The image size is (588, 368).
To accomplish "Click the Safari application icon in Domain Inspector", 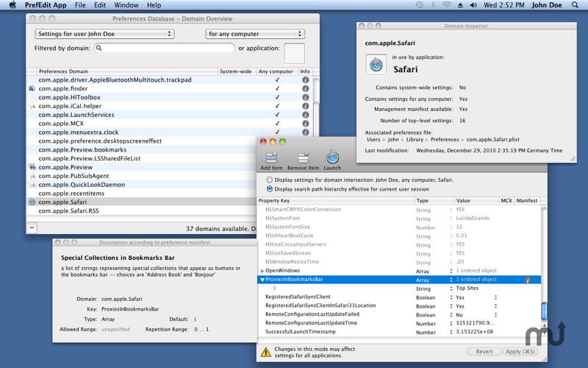I will 376,65.
